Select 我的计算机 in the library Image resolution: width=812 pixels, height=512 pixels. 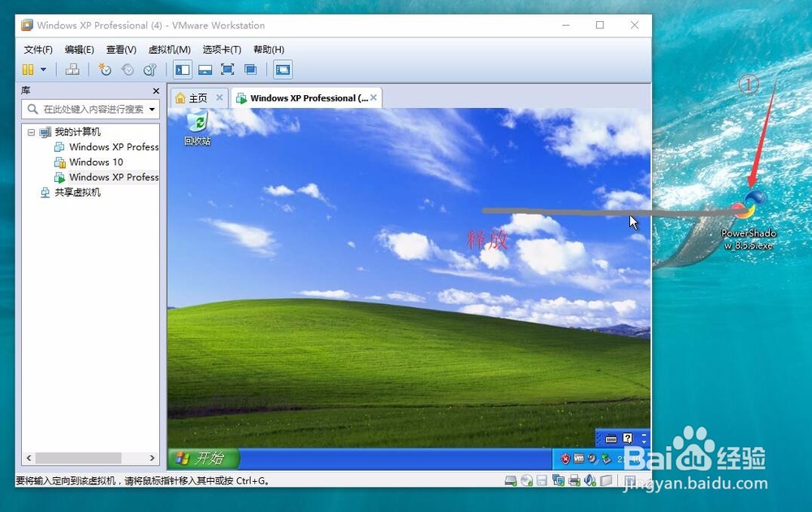click(77, 132)
